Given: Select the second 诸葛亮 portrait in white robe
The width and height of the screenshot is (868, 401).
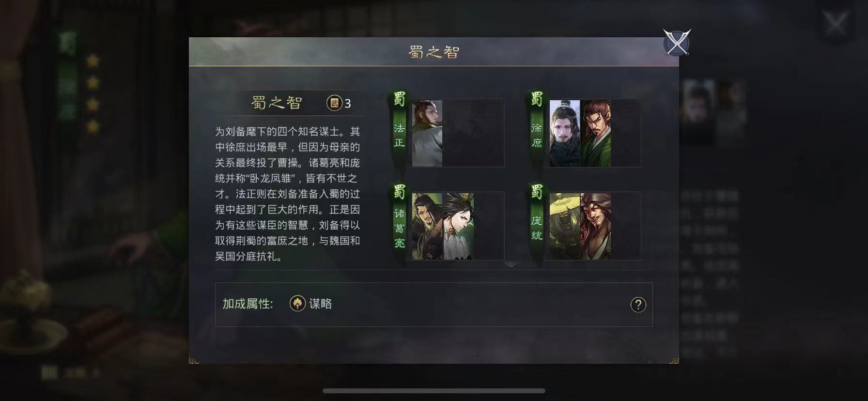Looking at the screenshot, I should point(458,226).
